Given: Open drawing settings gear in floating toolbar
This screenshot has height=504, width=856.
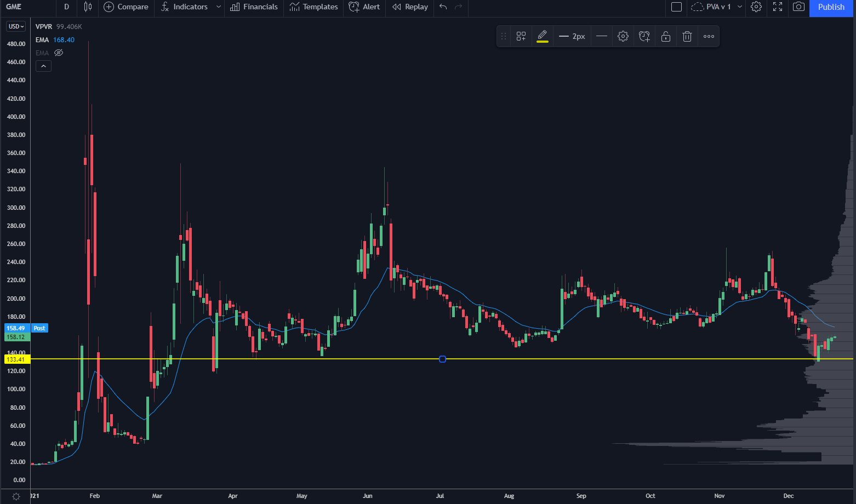Looking at the screenshot, I should [x=623, y=36].
